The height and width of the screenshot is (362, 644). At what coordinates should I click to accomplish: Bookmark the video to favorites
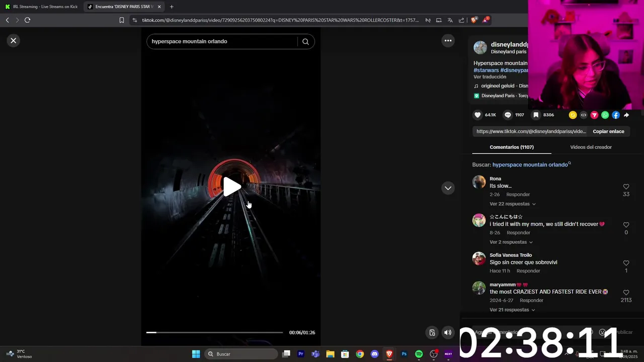[536, 115]
